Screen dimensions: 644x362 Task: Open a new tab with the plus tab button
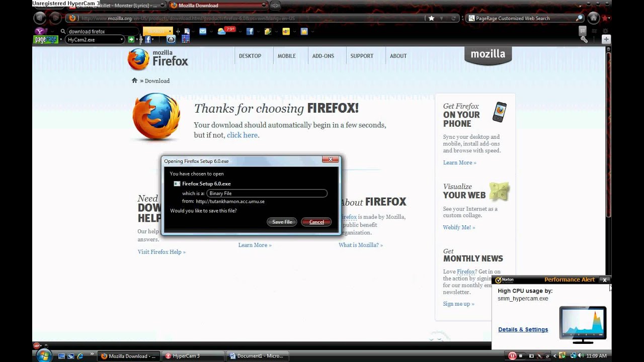(x=275, y=6)
